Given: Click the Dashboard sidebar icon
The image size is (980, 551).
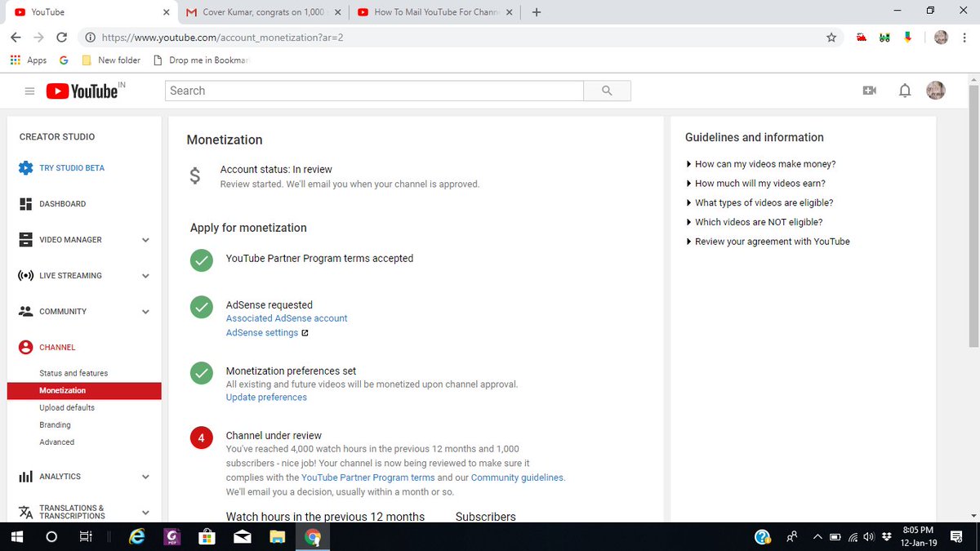Looking at the screenshot, I should click(x=25, y=204).
